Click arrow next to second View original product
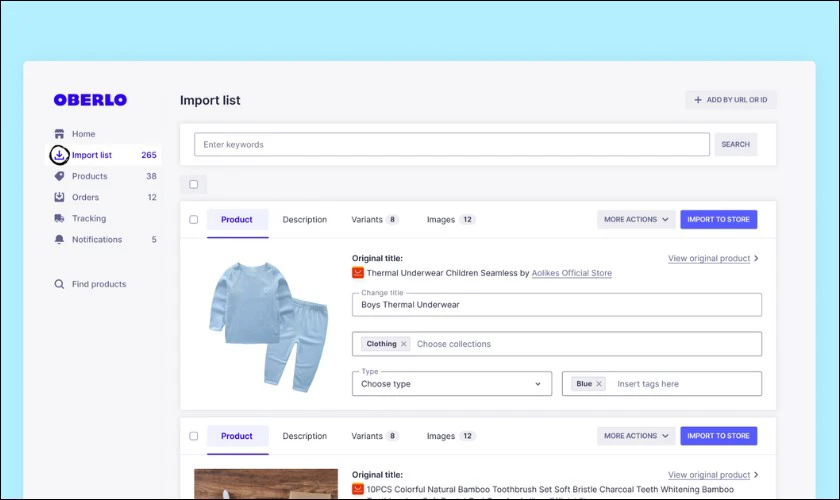The height and width of the screenshot is (500, 840). [x=756, y=475]
